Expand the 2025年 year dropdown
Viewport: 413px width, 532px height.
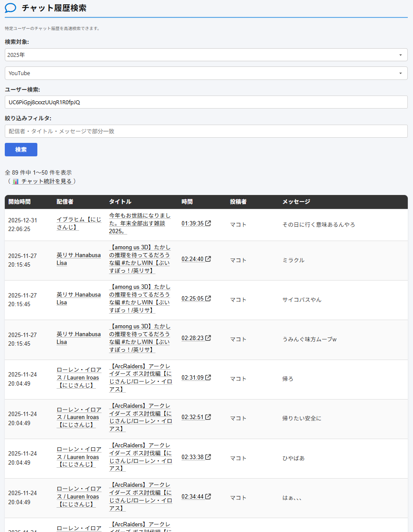206,55
